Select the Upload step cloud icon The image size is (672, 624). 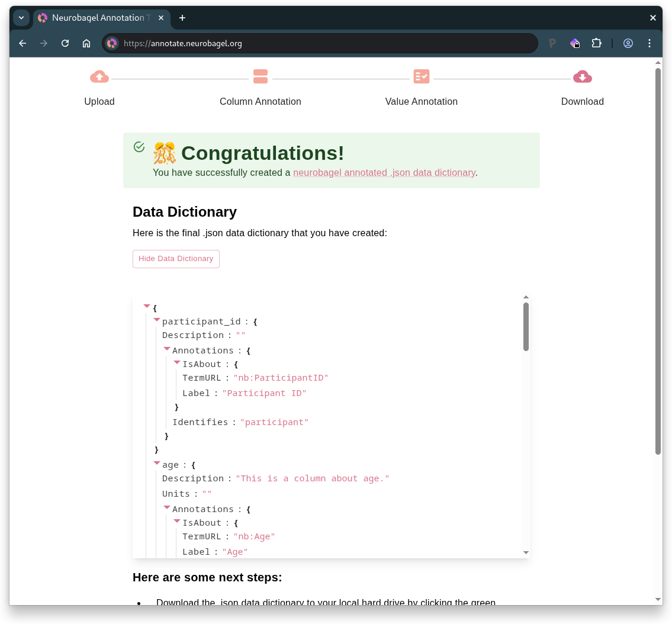pos(99,76)
